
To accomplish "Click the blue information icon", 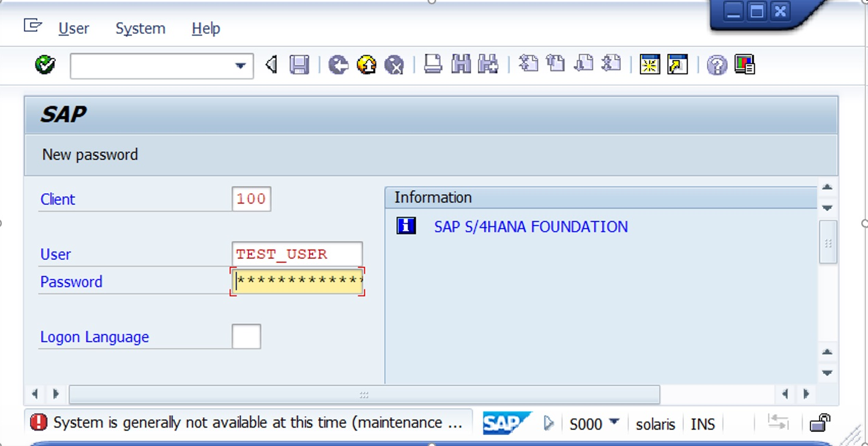I will pyautogui.click(x=406, y=226).
